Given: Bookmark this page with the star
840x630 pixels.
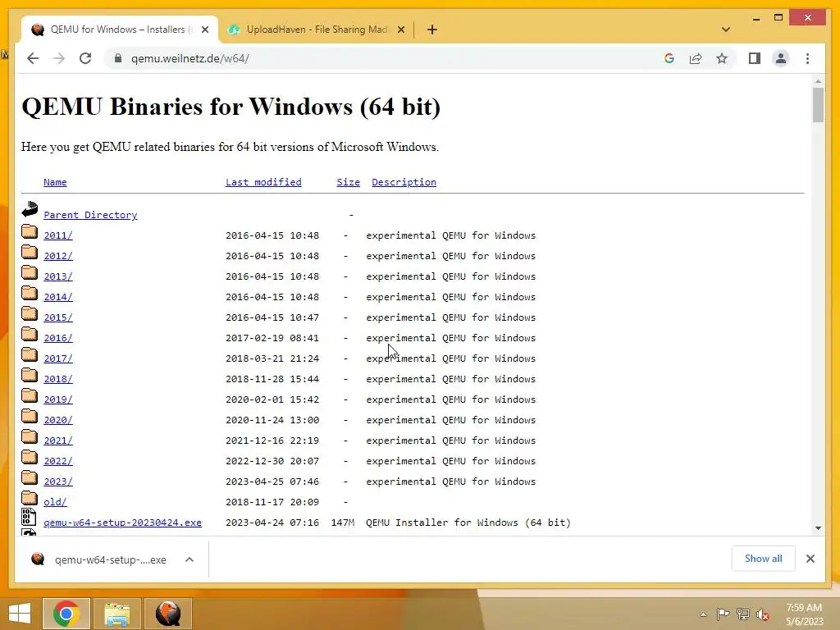Looking at the screenshot, I should pyautogui.click(x=722, y=58).
